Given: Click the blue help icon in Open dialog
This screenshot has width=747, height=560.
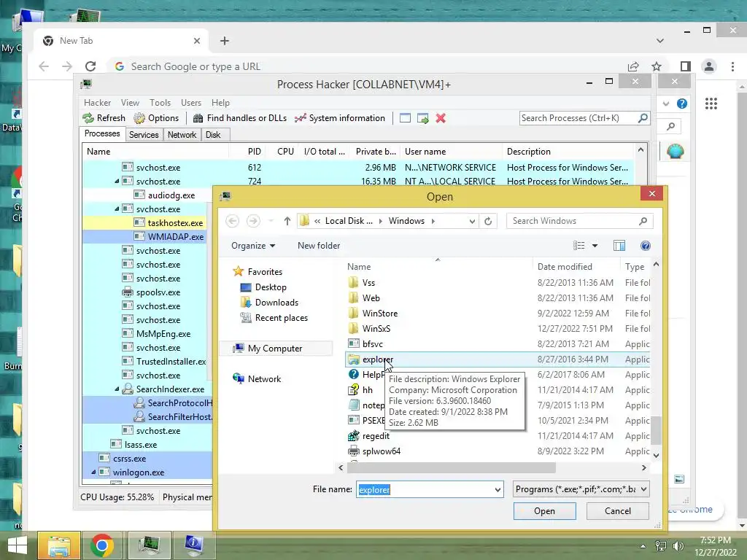Looking at the screenshot, I should click(x=645, y=246).
